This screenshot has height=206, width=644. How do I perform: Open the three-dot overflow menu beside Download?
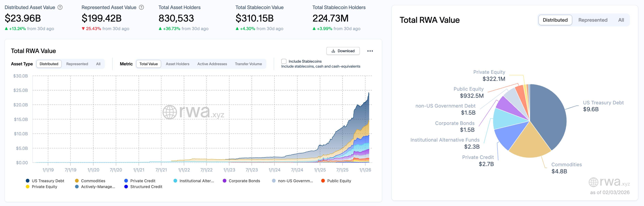tap(370, 51)
